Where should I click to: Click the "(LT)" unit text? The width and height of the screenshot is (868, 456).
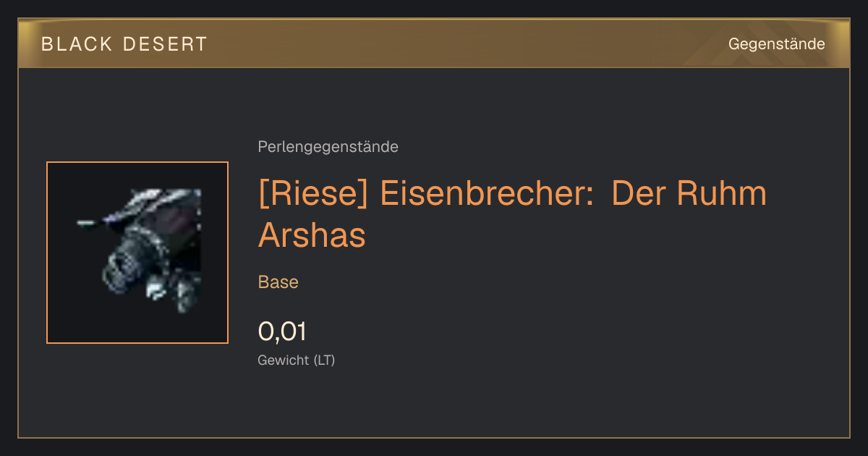pyautogui.click(x=324, y=360)
